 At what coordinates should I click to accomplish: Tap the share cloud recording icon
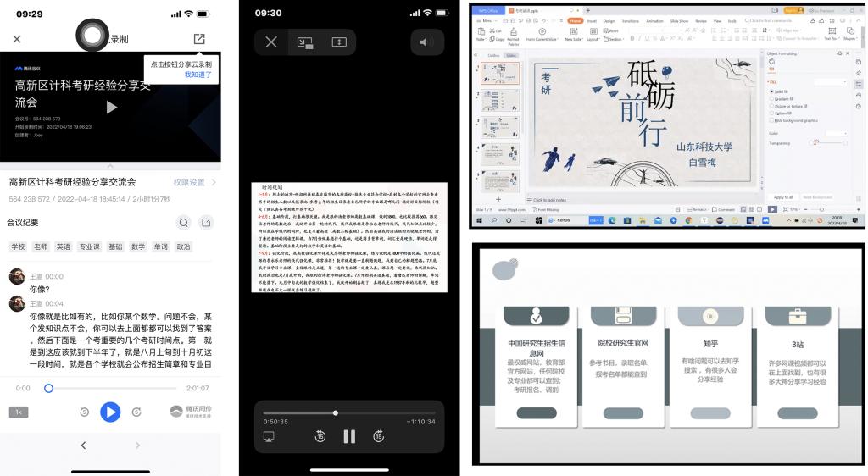point(199,39)
